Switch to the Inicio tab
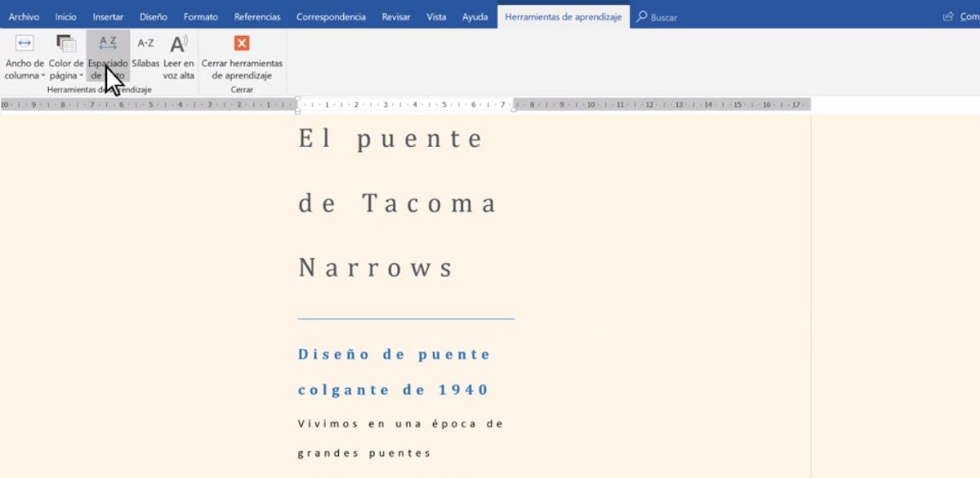The image size is (980, 478). tap(66, 16)
